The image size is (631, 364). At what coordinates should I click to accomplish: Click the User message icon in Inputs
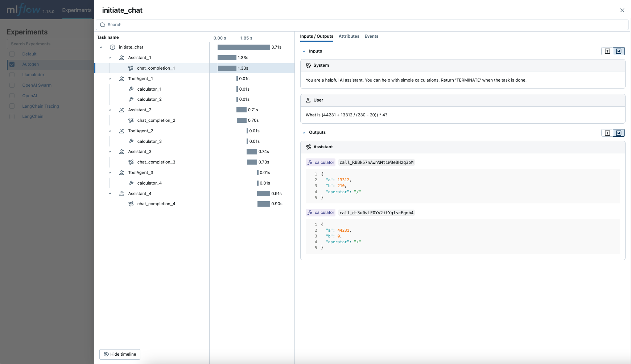(308, 100)
